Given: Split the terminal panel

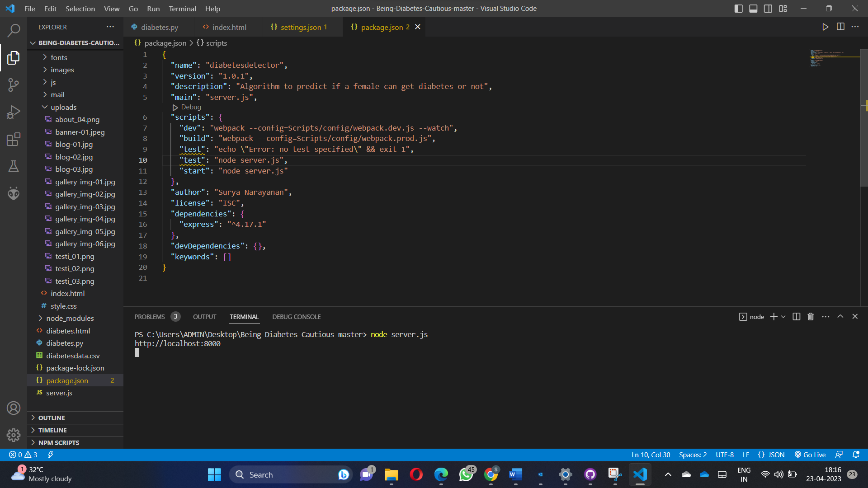Looking at the screenshot, I should pyautogui.click(x=797, y=317).
